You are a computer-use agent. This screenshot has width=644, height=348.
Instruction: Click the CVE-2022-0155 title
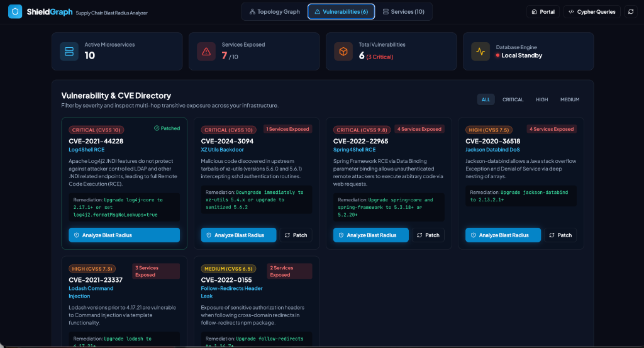click(226, 280)
